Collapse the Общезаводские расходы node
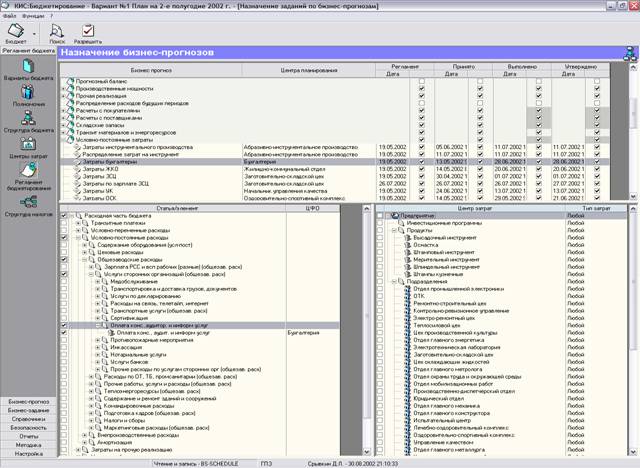640x468 pixels. pos(84,260)
